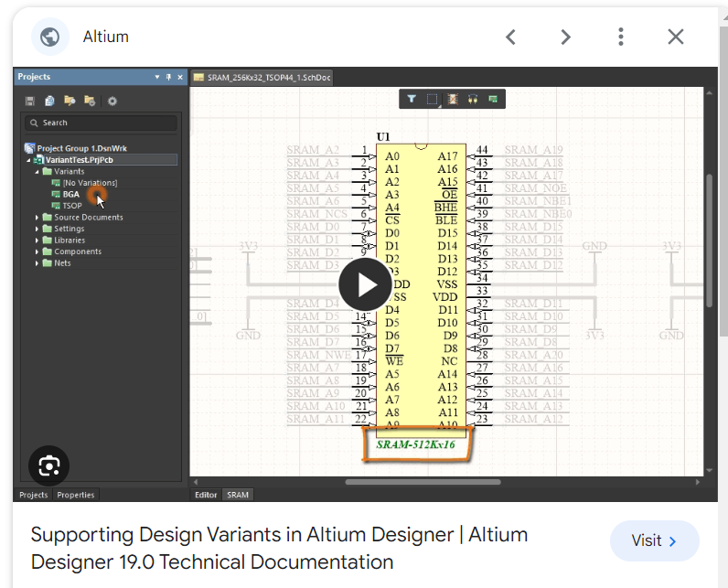Select Project Group 1.DsnWrk

(81, 148)
